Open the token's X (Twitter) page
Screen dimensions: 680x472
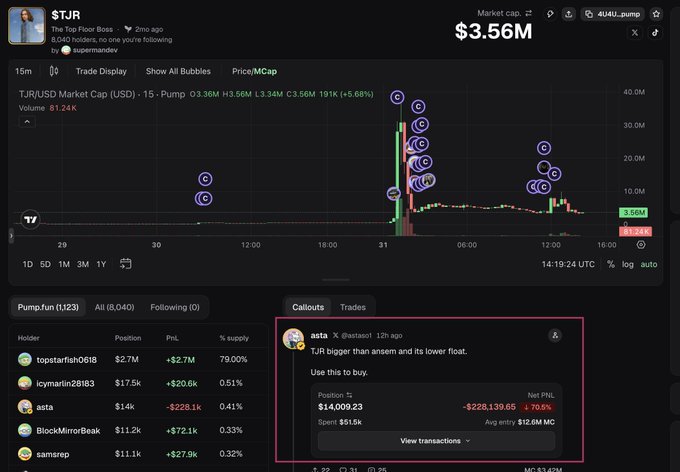click(x=634, y=33)
